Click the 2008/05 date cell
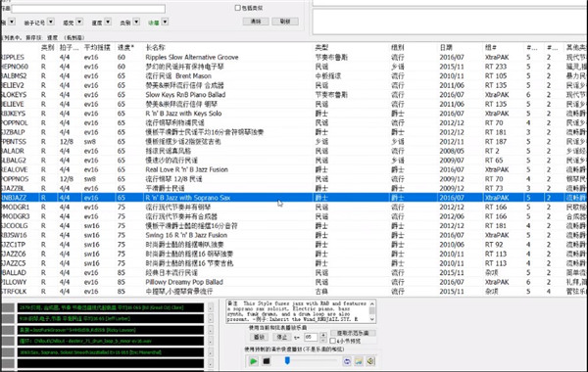The image size is (588, 372). point(452,151)
